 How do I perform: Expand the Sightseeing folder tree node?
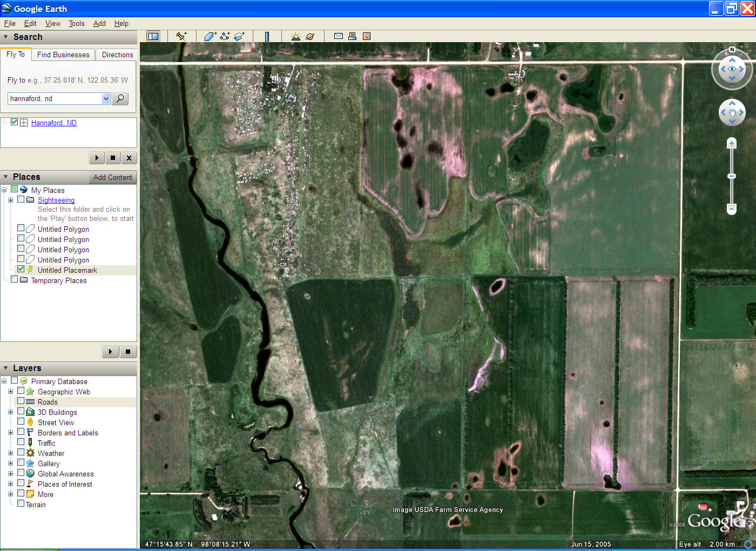coord(10,200)
